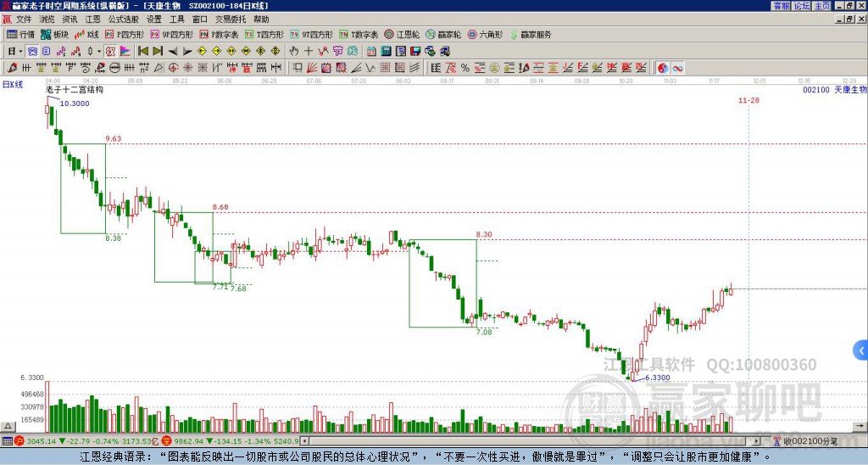This screenshot has width=868, height=465.
Task: Select the crosshair plus tool
Action: (309, 51)
